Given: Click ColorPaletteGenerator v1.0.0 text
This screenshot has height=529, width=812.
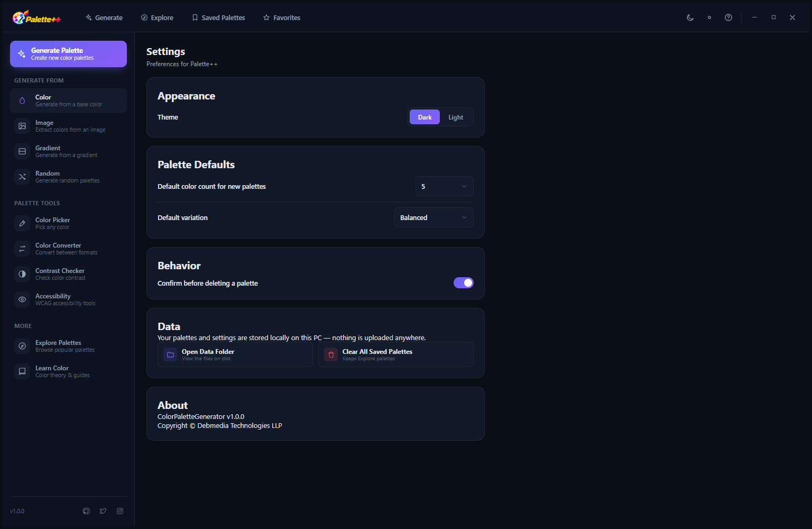Looking at the screenshot, I should tap(201, 417).
